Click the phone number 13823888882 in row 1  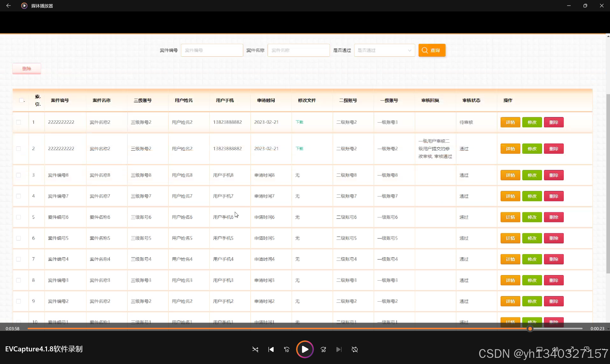click(x=227, y=122)
